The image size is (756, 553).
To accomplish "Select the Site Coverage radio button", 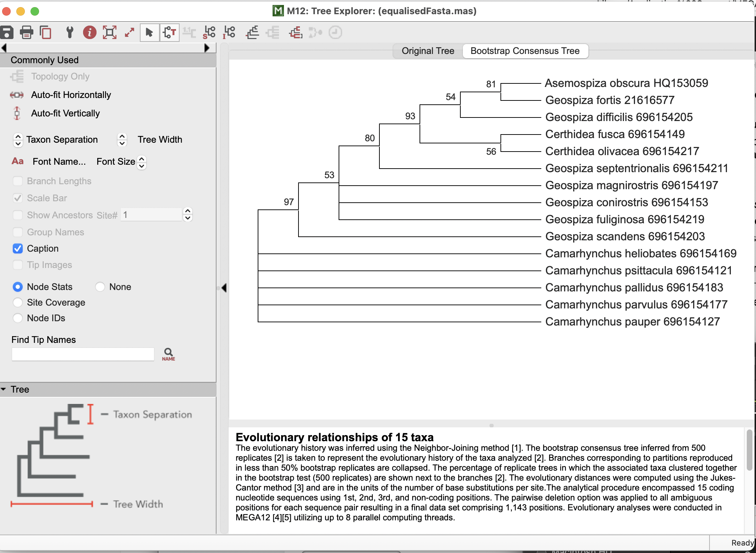I will [x=18, y=302].
